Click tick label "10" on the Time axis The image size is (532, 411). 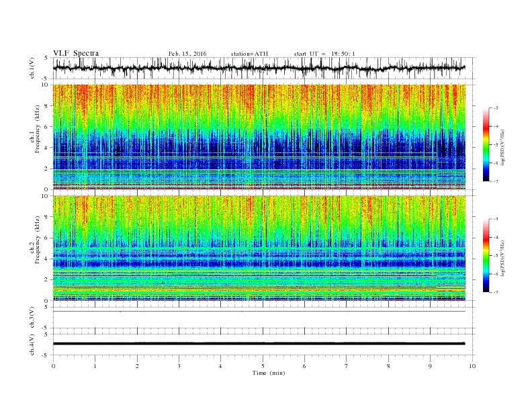(x=472, y=366)
